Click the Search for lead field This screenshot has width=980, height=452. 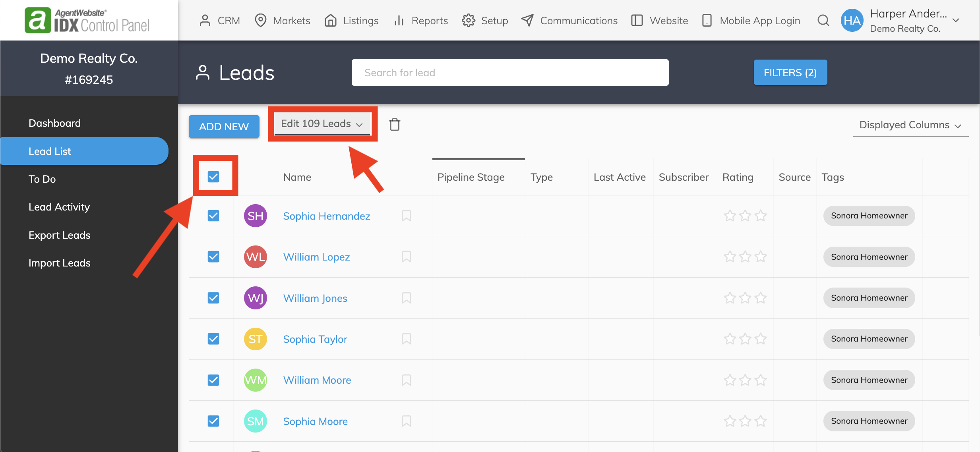point(510,72)
